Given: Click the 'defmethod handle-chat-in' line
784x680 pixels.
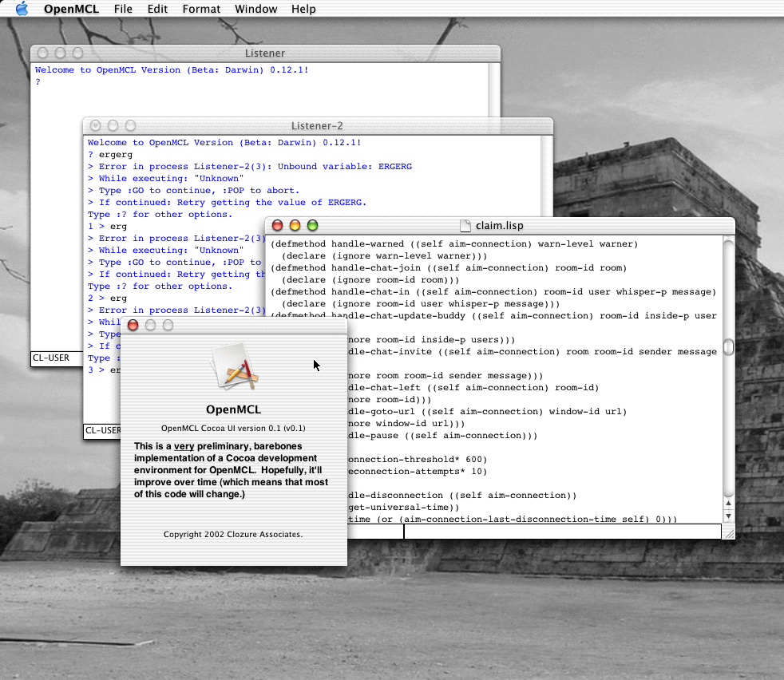Looking at the screenshot, I should pos(493,292).
